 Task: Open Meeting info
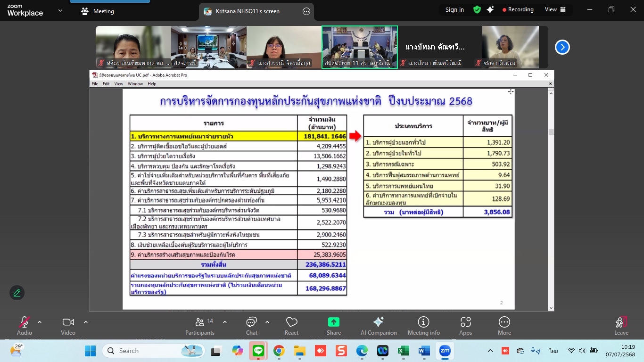click(423, 326)
